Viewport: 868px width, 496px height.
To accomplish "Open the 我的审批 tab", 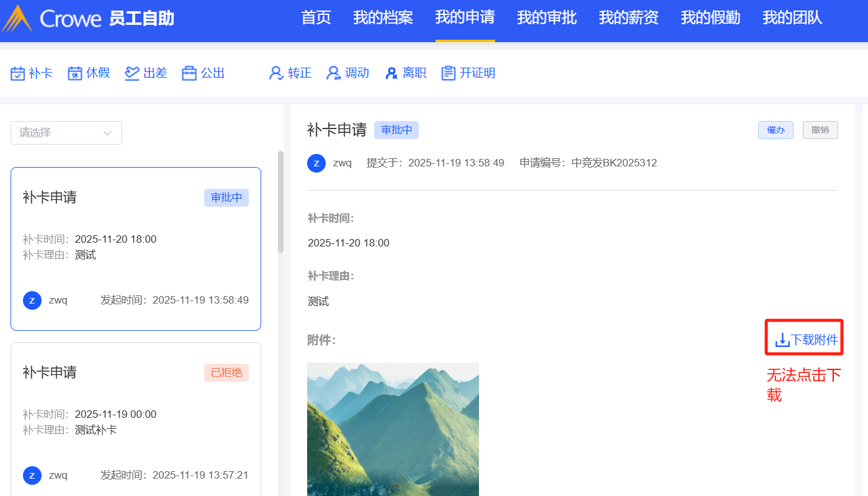I will (547, 17).
